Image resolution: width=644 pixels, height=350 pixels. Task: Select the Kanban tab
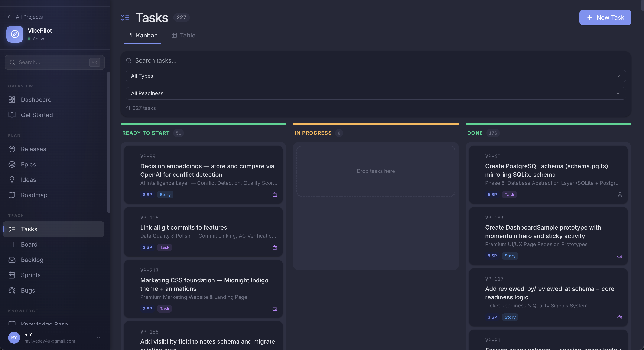(x=143, y=35)
